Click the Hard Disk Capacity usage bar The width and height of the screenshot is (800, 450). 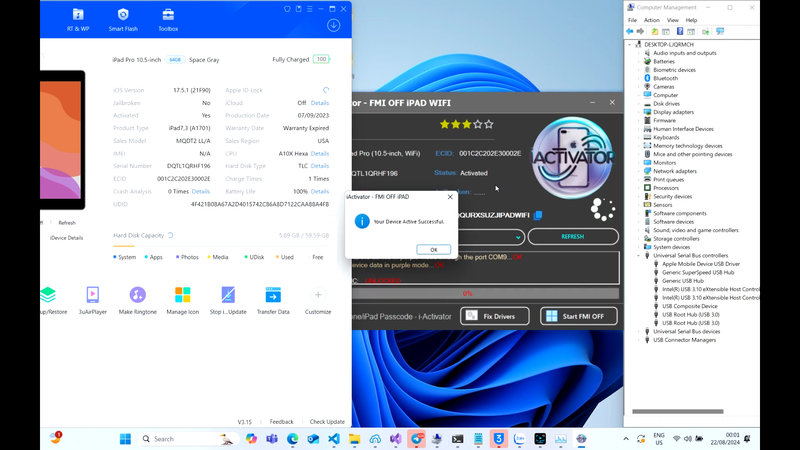(221, 246)
